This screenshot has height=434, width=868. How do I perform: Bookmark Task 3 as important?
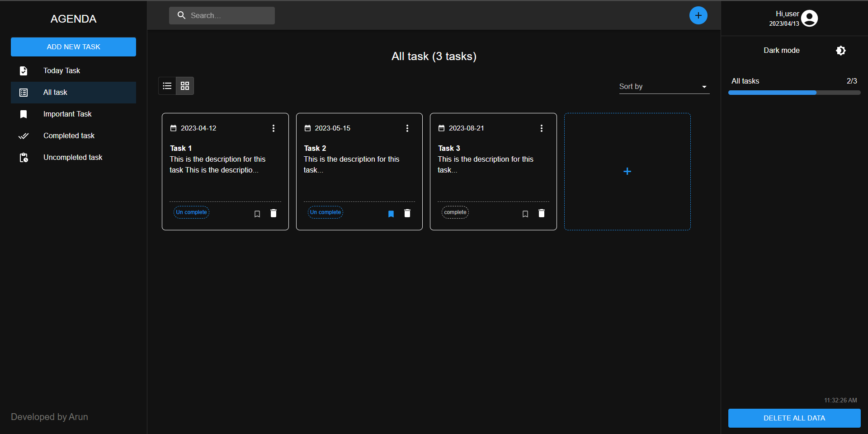click(x=525, y=214)
